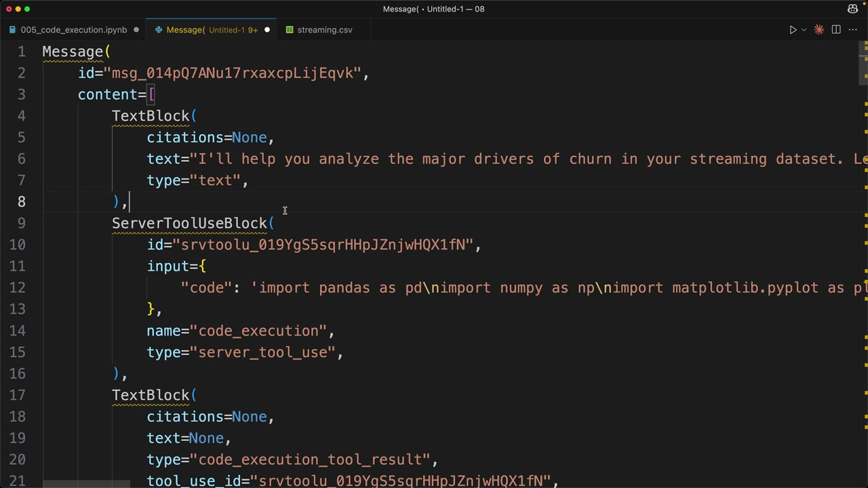
Task: Click unsaved dot on 005_code_execution.ipynb tab
Action: tap(136, 30)
